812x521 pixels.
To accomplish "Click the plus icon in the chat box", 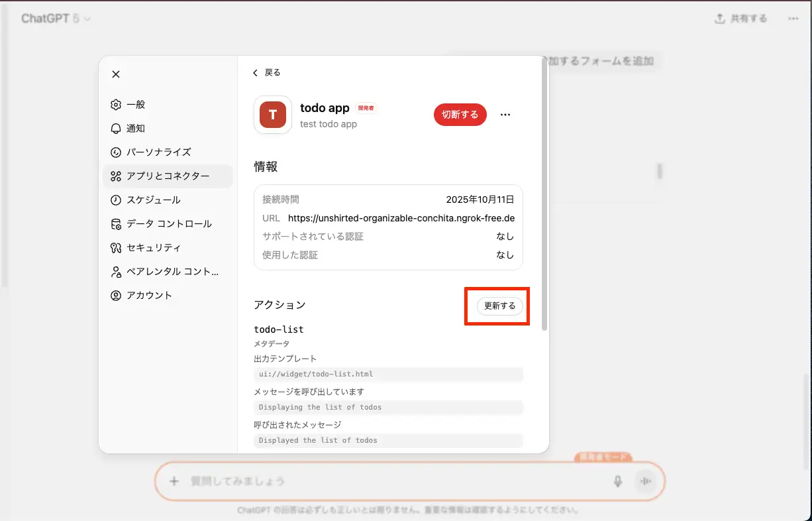I will (174, 481).
